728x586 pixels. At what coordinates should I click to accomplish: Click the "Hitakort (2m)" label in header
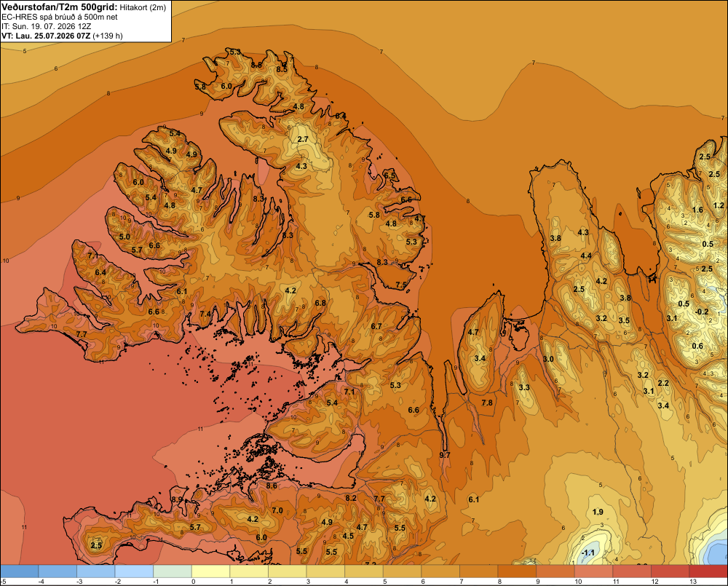pos(142,7)
